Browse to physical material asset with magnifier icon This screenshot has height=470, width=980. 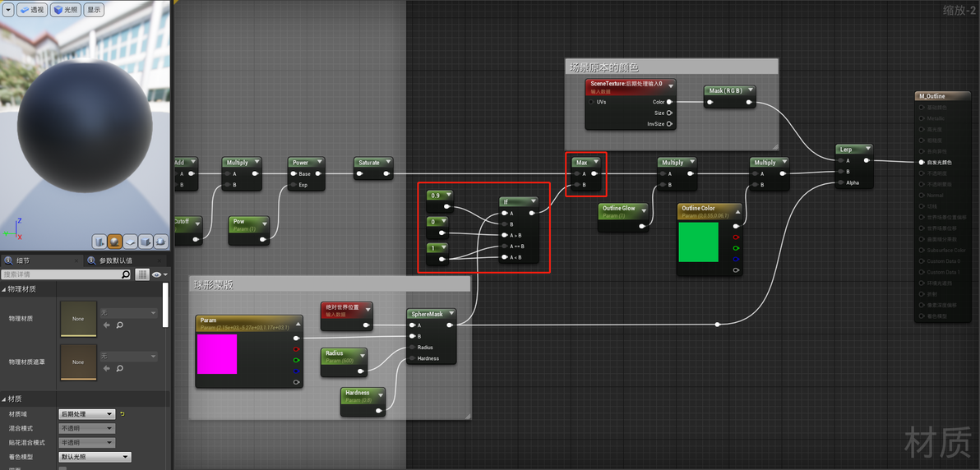point(119,325)
